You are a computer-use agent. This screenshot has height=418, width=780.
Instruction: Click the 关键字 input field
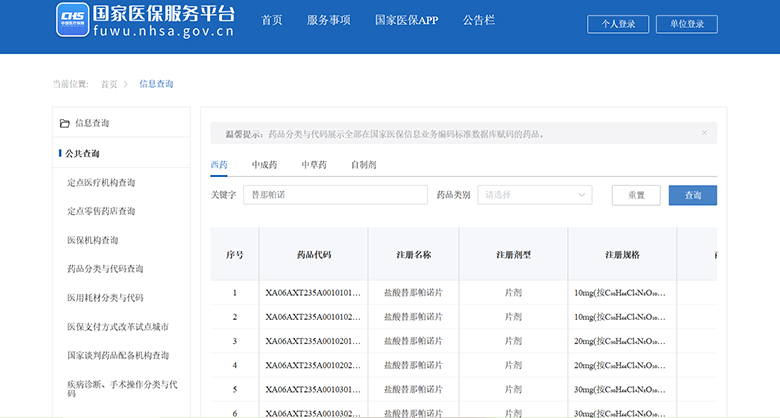335,195
